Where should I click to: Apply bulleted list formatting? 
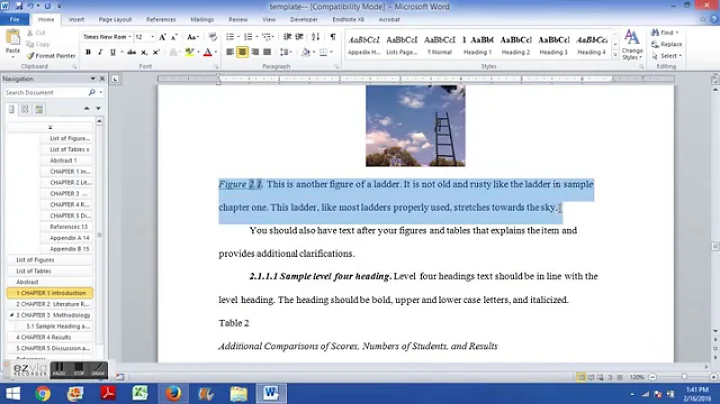(x=230, y=37)
